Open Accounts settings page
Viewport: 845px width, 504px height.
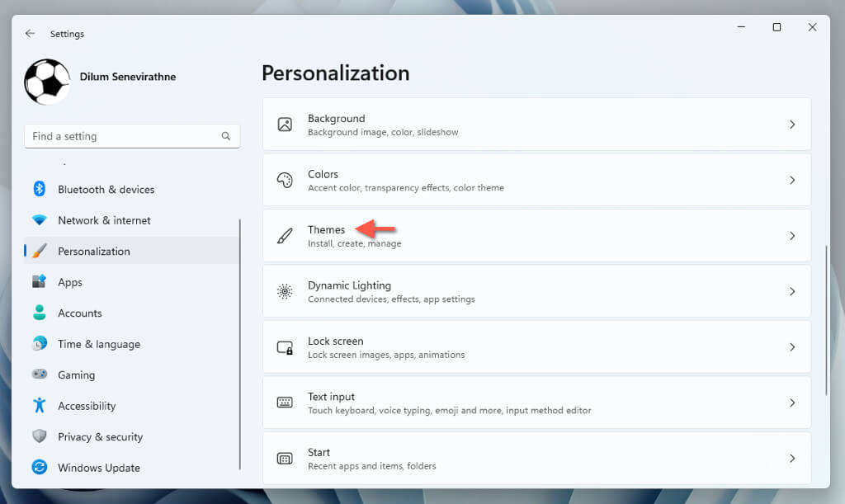tap(131, 313)
